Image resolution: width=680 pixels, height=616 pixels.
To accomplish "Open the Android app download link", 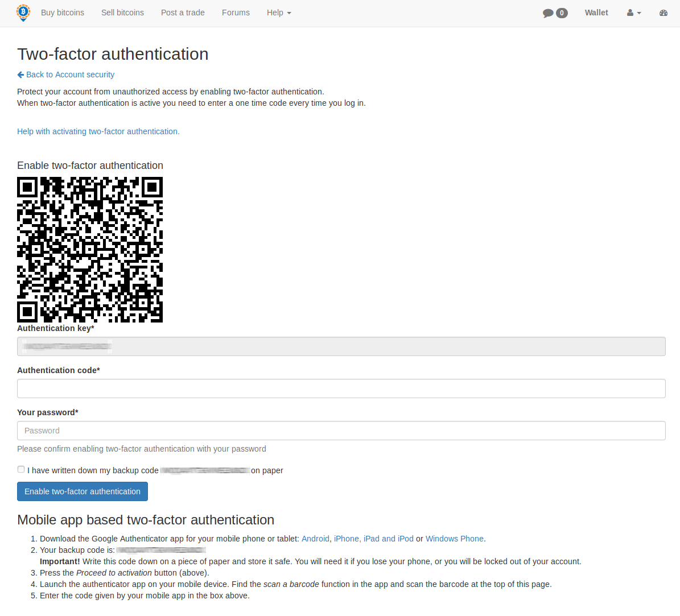I will [x=315, y=539].
